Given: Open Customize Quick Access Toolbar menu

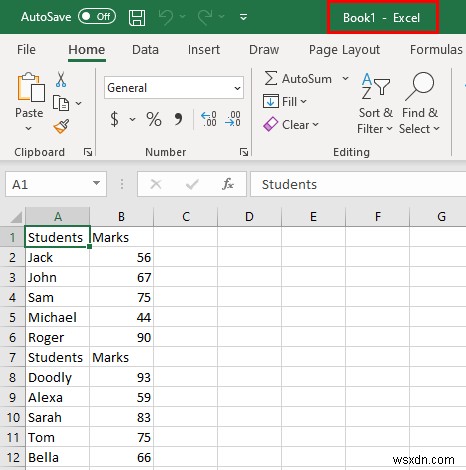Looking at the screenshot, I should click(244, 17).
